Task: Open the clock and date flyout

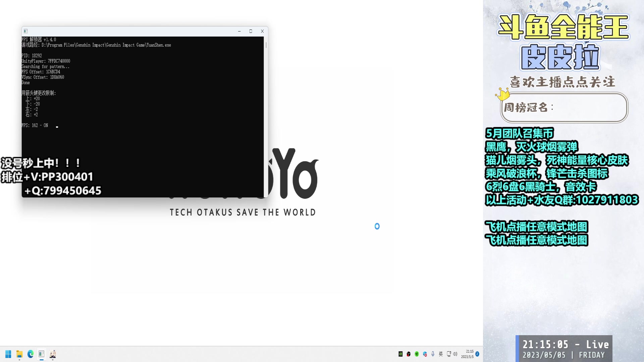Action: point(468,354)
